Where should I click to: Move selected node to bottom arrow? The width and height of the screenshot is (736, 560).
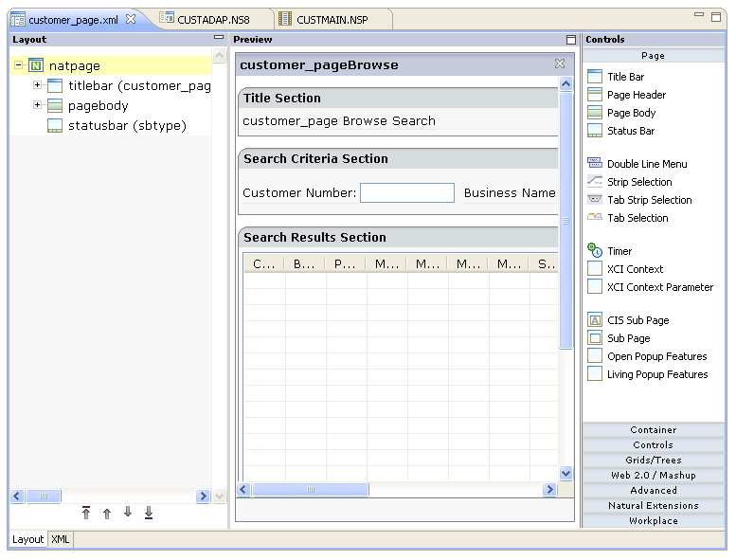(149, 513)
